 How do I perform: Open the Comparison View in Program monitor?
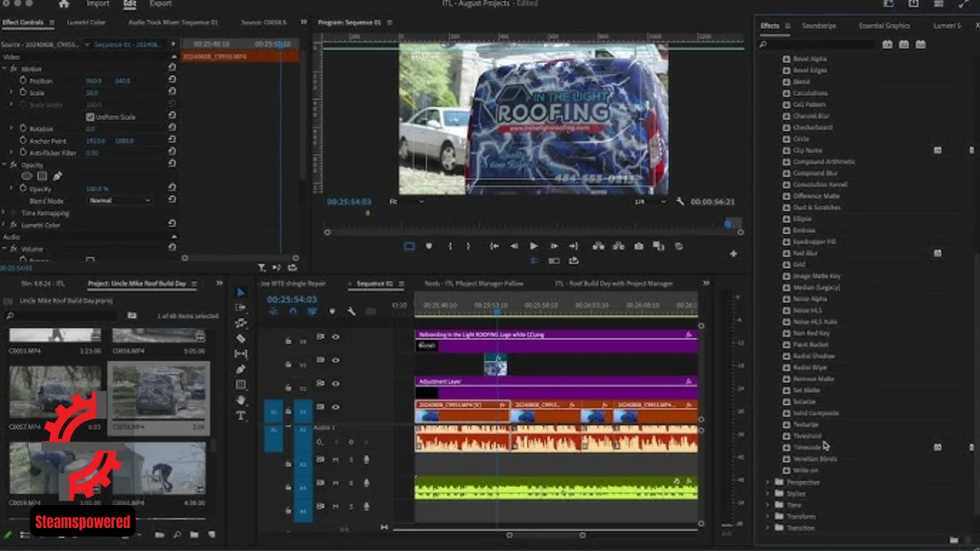[658, 246]
